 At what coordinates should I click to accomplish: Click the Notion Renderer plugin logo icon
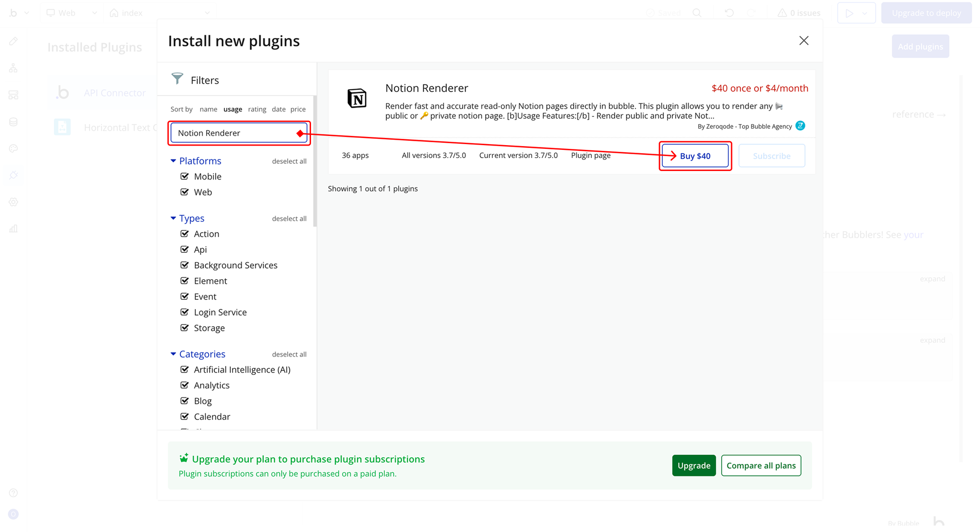point(356,99)
